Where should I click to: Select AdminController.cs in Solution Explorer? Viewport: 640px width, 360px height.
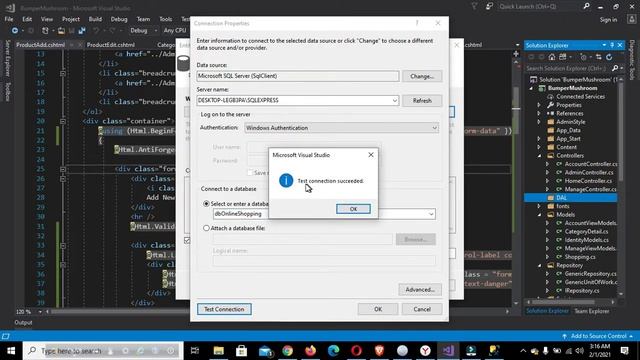point(588,172)
